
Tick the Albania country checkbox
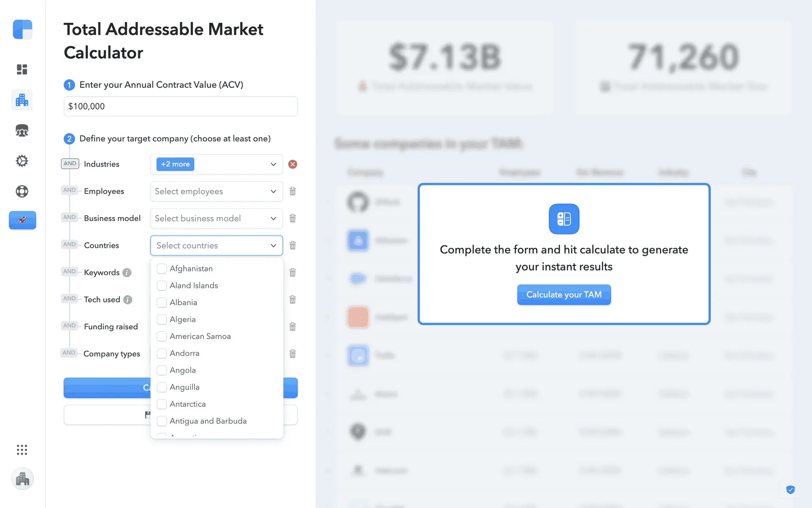tap(162, 302)
